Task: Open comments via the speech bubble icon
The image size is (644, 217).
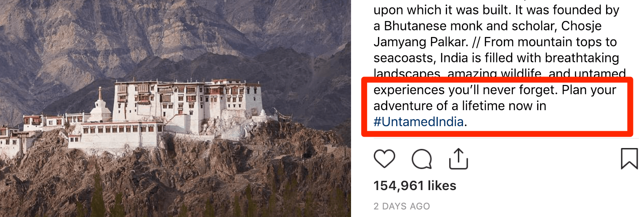Action: point(421,159)
